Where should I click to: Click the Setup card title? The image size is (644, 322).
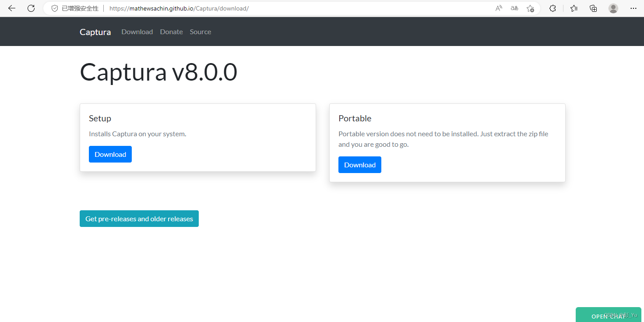point(100,118)
